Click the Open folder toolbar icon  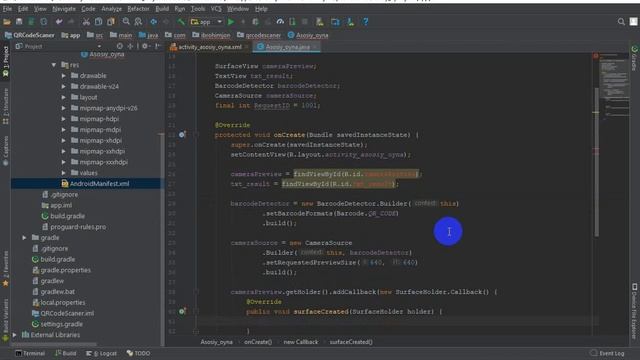point(7,22)
